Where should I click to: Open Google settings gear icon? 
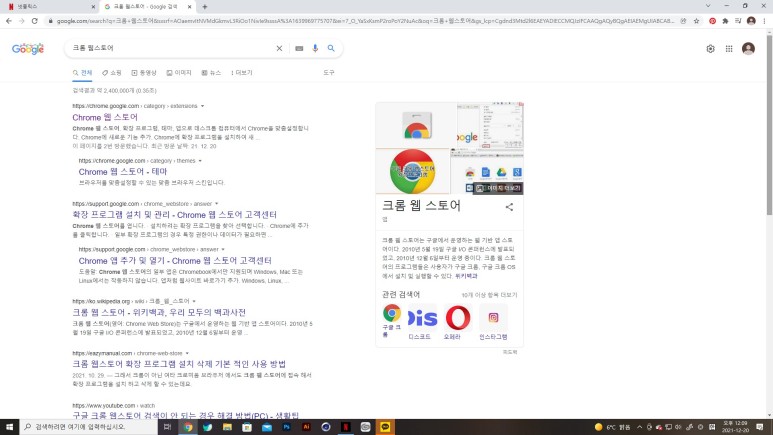710,48
